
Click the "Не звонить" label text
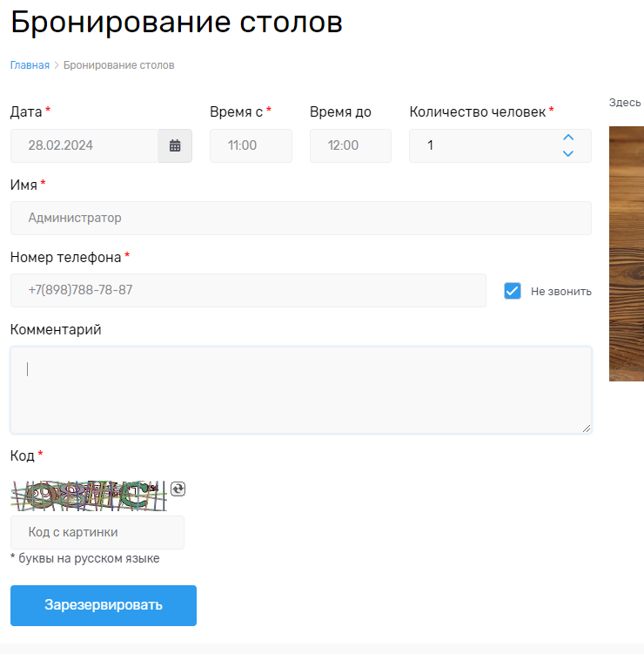click(560, 292)
